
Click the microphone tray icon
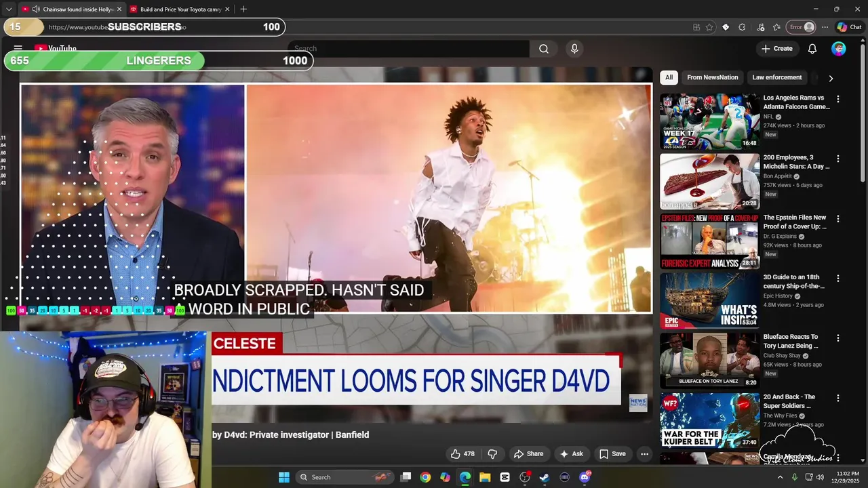click(795, 477)
